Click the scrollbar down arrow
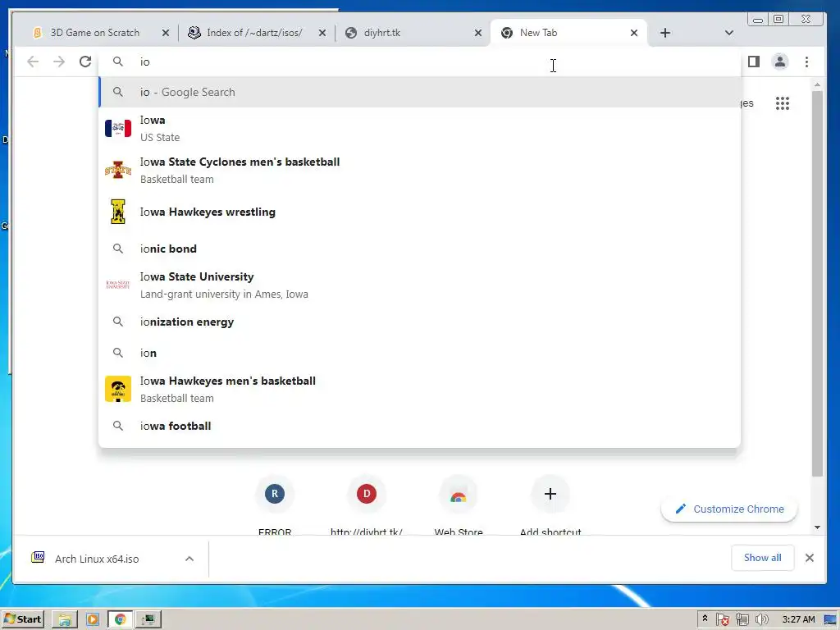Screen dimensions: 840x630 [x=817, y=527]
